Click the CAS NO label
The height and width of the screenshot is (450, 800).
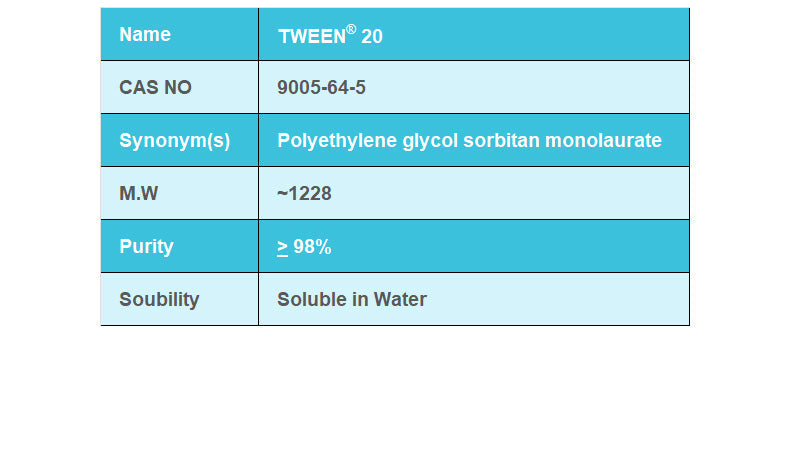[x=155, y=88]
